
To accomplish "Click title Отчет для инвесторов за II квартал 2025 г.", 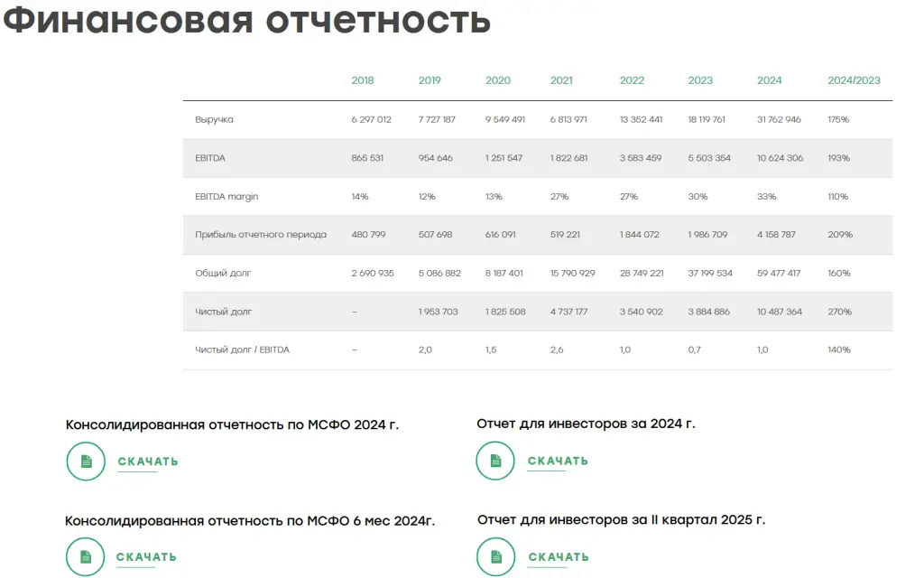I will click(x=621, y=519).
